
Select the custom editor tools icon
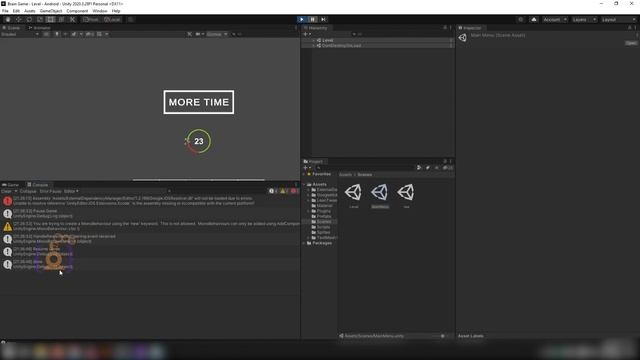coord(72,19)
